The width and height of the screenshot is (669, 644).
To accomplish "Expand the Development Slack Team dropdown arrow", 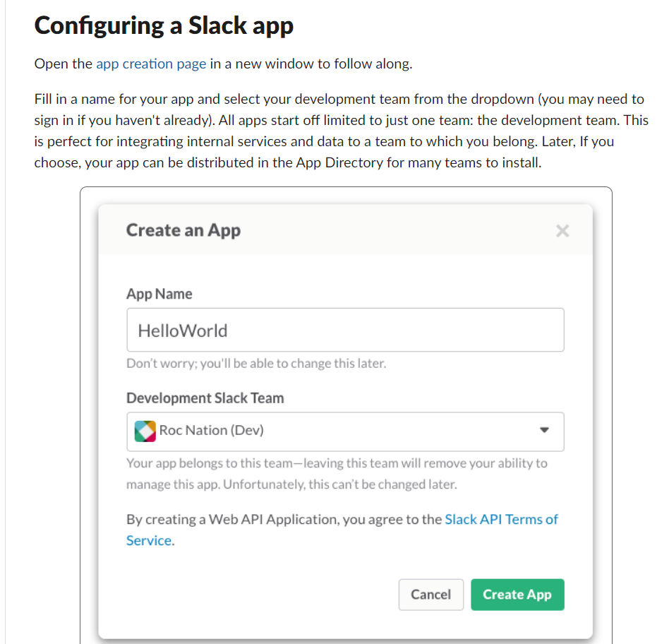I will 544,429.
